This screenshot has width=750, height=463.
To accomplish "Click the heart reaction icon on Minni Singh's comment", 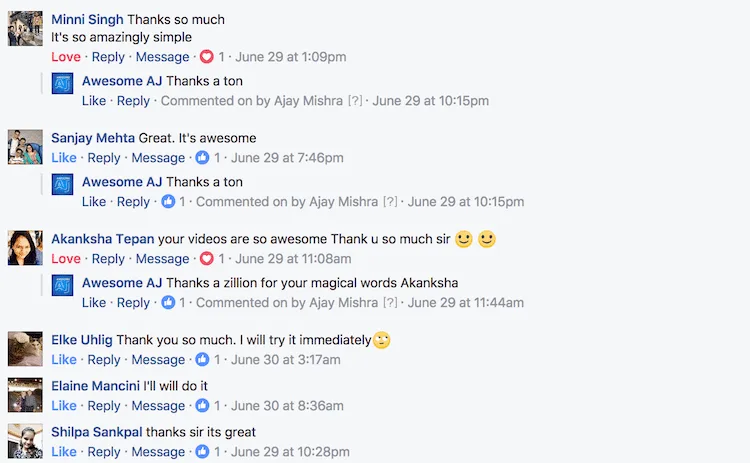I will [206, 57].
